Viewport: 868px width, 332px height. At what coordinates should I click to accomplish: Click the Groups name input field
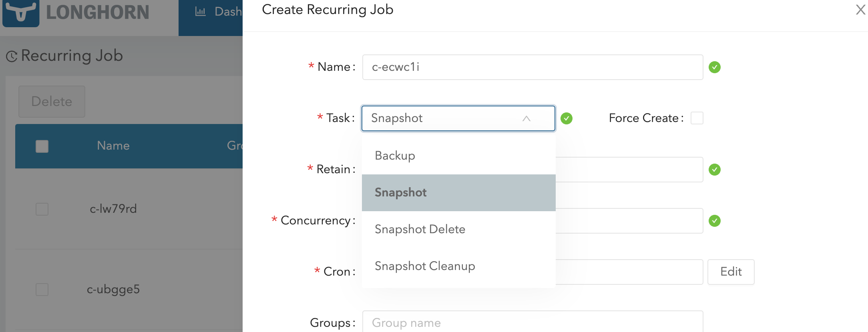tap(532, 322)
